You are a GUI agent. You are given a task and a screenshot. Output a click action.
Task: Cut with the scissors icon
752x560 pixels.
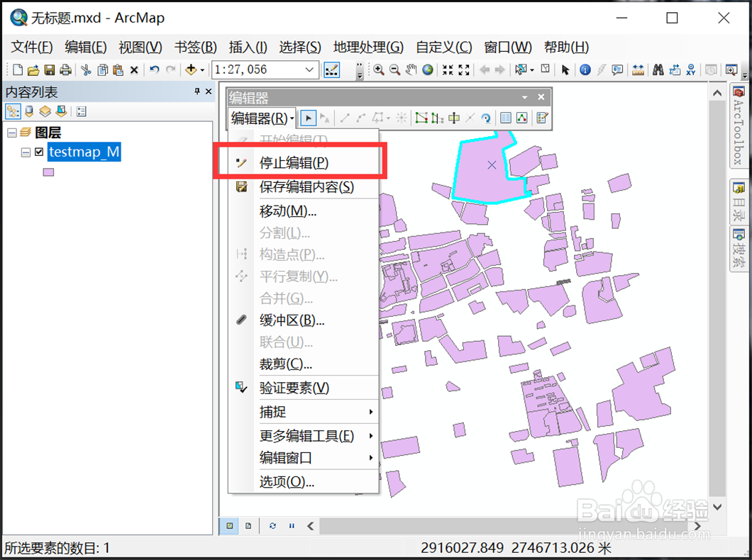86,70
